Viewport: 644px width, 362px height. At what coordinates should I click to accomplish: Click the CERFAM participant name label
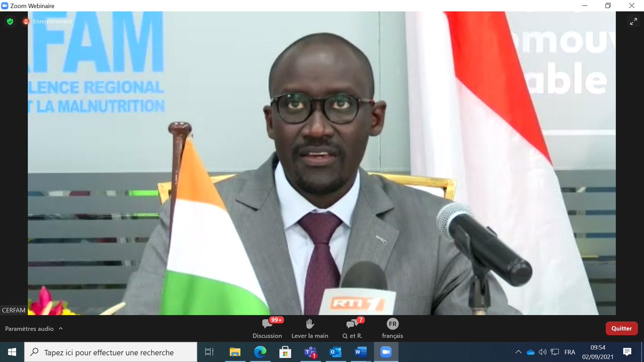(x=13, y=311)
